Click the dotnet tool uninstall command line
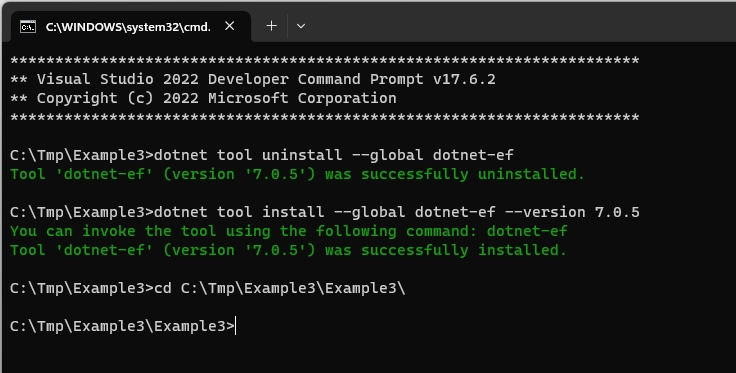This screenshot has width=736, height=373. (261, 155)
